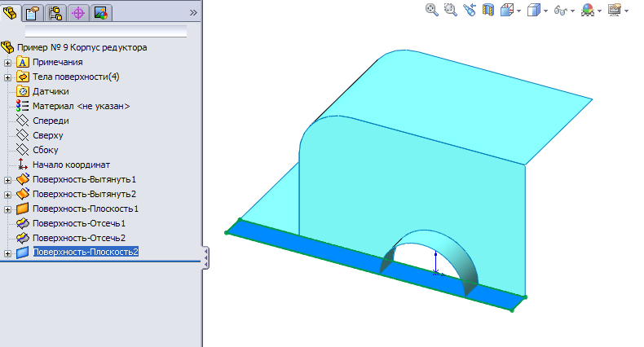Select Начало координат origin item
This screenshot has height=347, width=644.
pyautogui.click(x=71, y=165)
